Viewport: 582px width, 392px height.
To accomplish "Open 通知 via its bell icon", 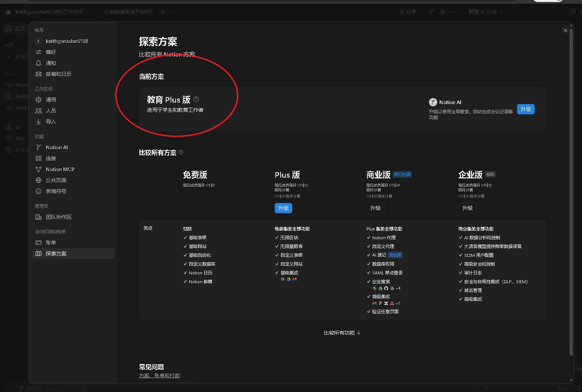I will coord(39,63).
